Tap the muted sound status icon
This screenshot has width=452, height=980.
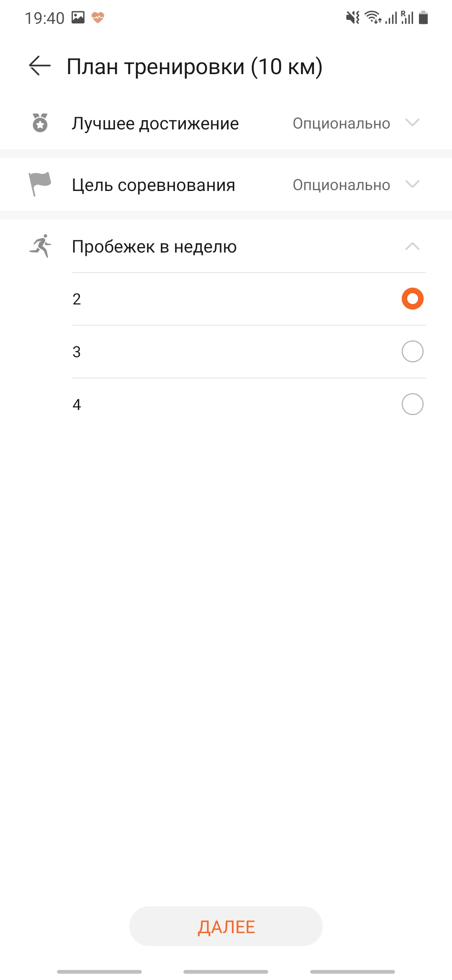(x=353, y=18)
